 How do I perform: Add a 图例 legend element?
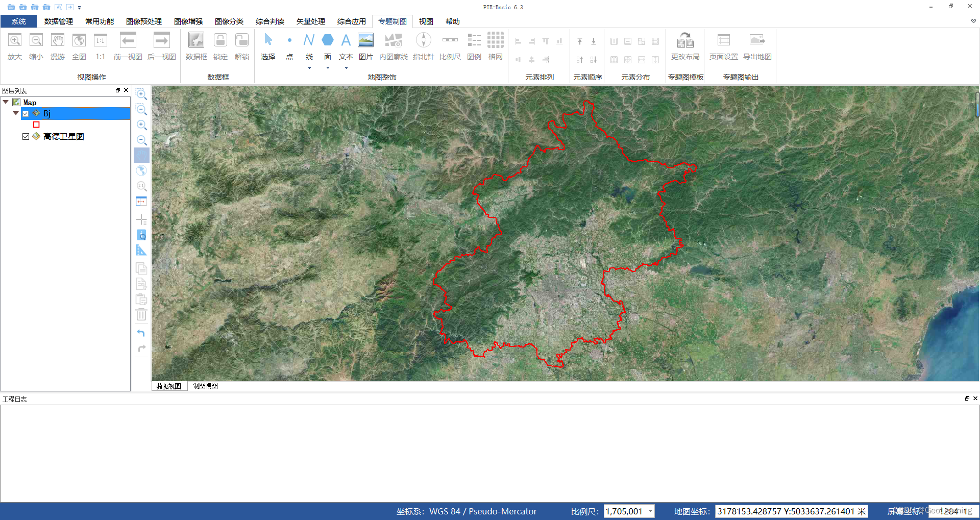pyautogui.click(x=474, y=46)
